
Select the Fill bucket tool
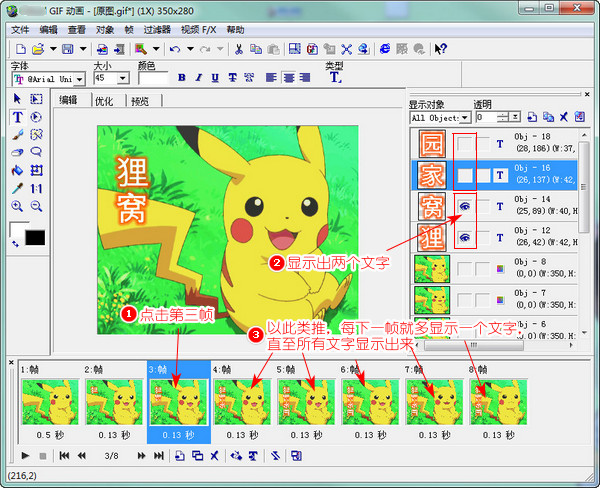pyautogui.click(x=17, y=170)
